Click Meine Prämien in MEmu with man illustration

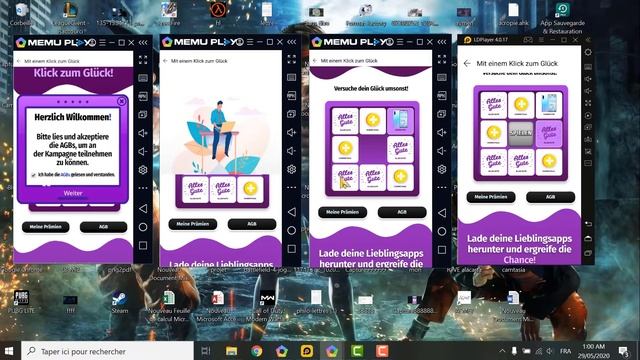coord(193,224)
